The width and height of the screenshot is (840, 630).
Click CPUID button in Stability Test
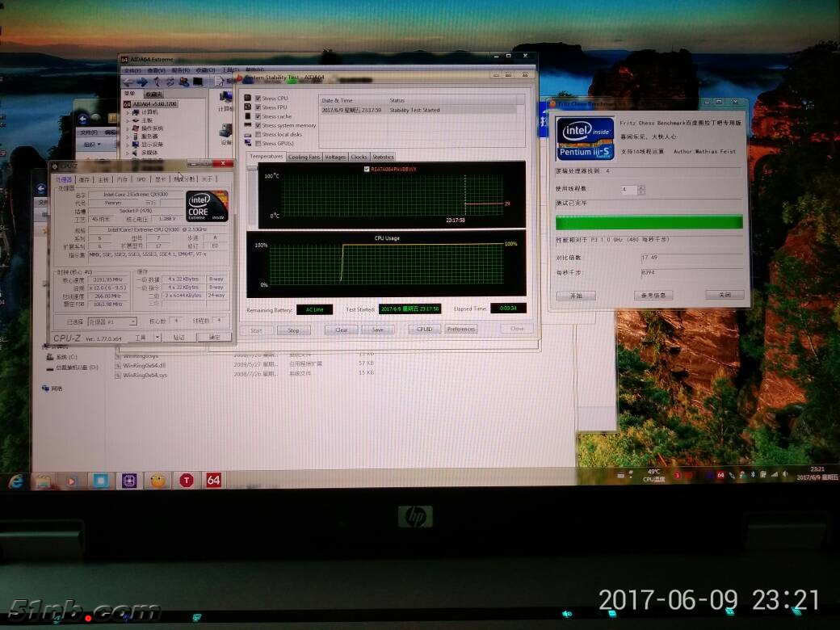click(424, 329)
